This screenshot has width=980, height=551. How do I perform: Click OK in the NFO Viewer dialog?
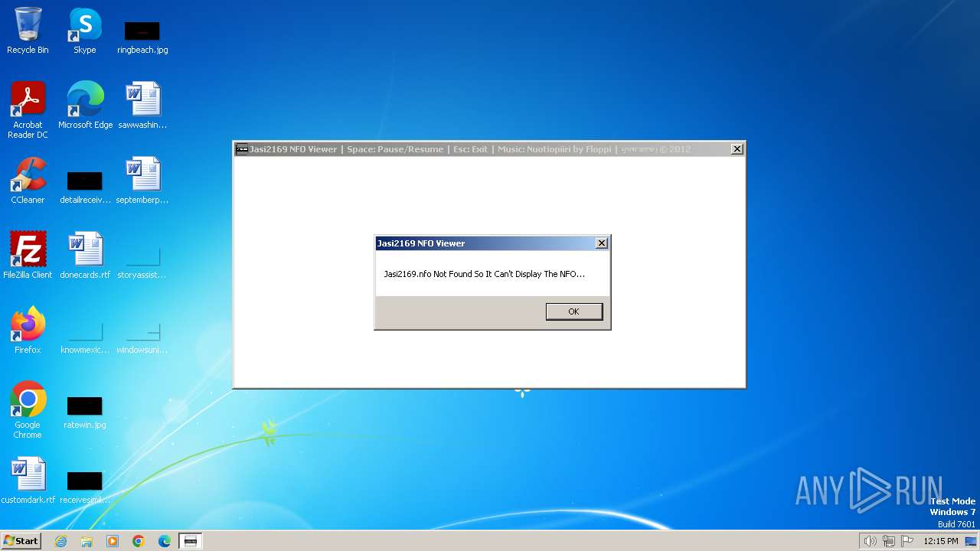[x=573, y=311]
